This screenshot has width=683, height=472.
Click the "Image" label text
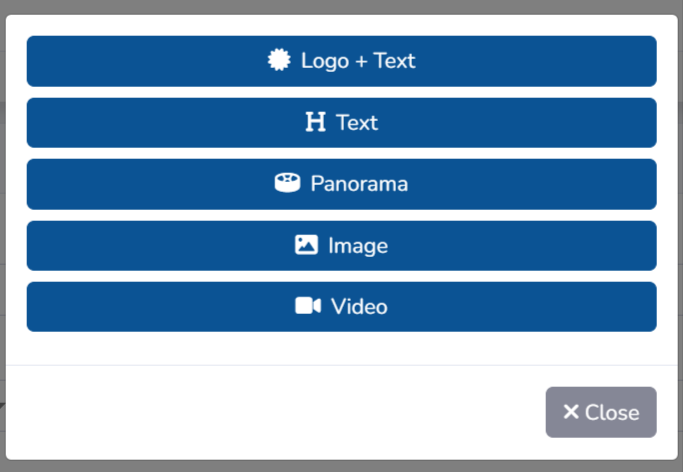[358, 245]
